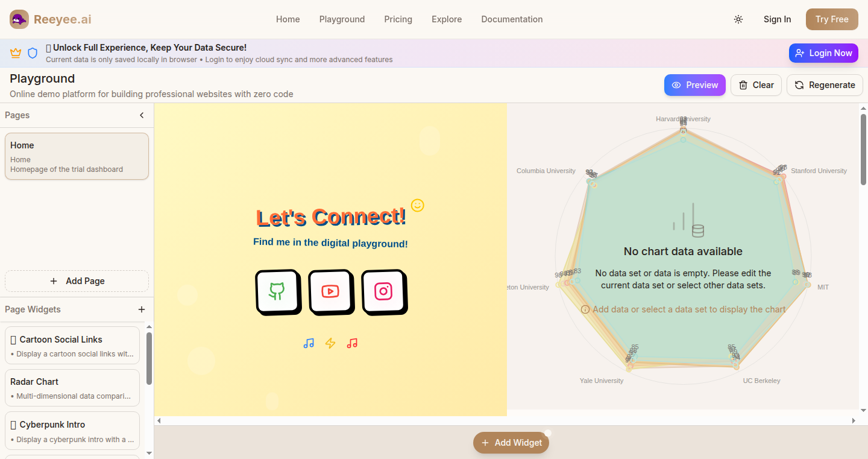
Task: Click the Clear button
Action: (x=756, y=85)
